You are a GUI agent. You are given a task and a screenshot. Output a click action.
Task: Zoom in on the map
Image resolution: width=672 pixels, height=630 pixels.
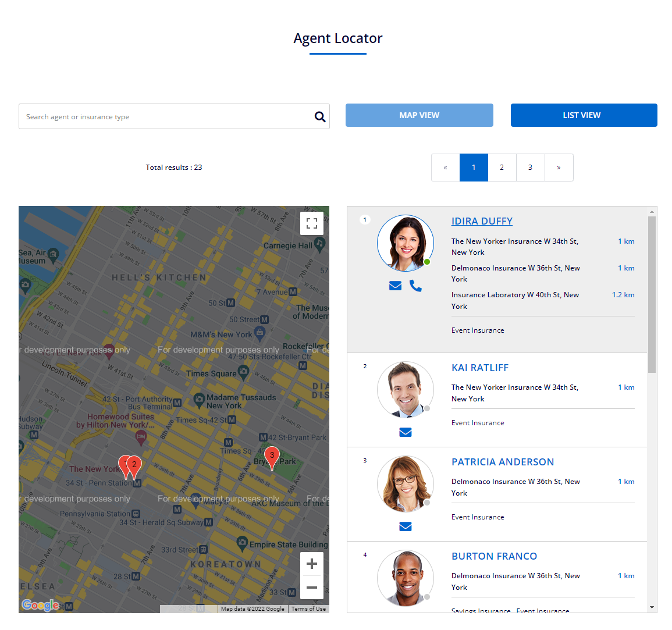click(x=312, y=564)
